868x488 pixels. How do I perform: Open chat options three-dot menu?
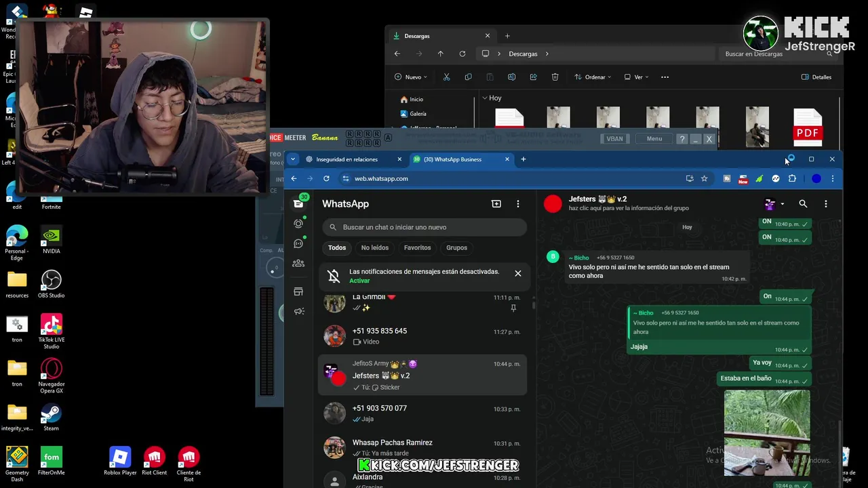coord(825,204)
